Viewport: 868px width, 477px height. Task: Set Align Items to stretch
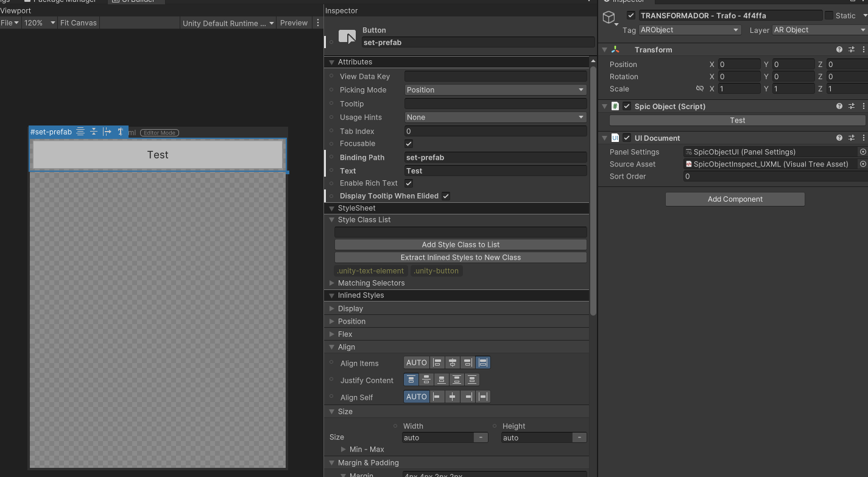(483, 362)
